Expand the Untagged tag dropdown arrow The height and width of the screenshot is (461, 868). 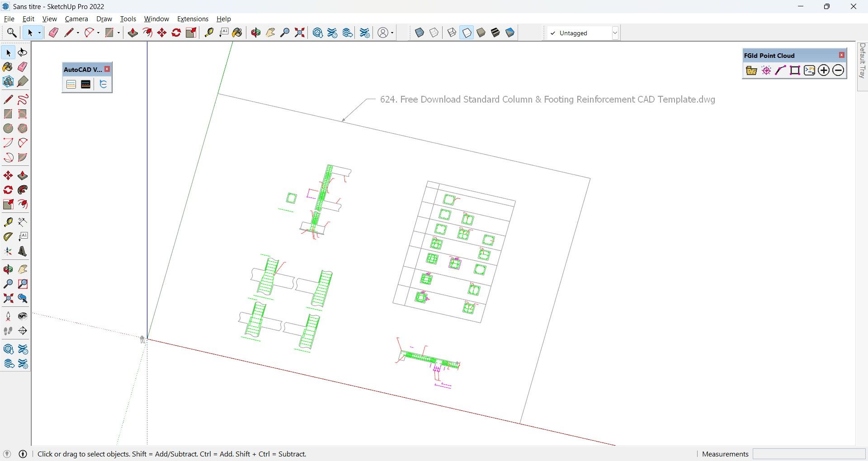click(x=615, y=33)
